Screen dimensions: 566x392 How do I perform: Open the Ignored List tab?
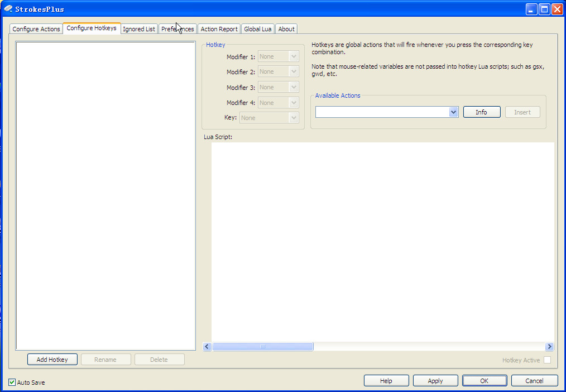click(x=139, y=29)
